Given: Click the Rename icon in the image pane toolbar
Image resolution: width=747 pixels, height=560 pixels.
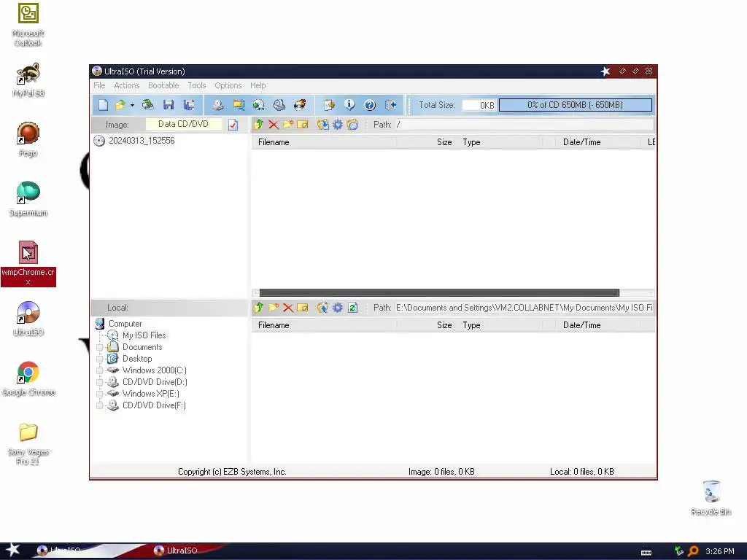Looking at the screenshot, I should pos(303,125).
